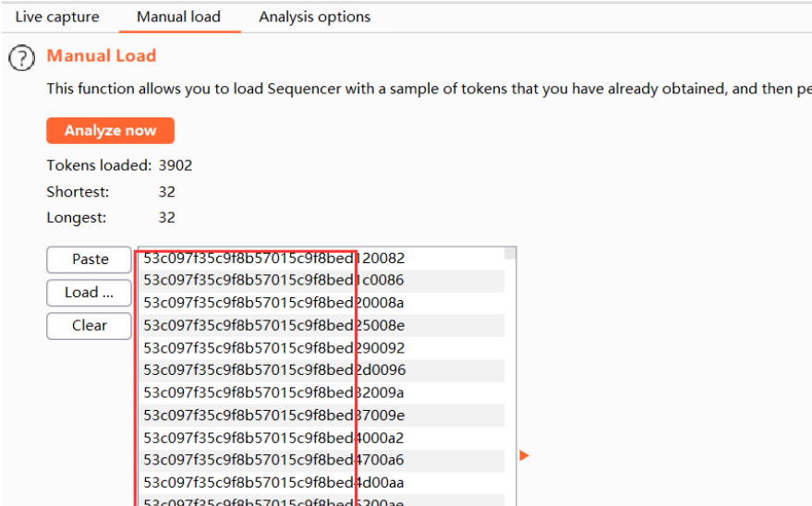The width and height of the screenshot is (812, 506).
Task: Click the orange resize arrow beside token list
Action: 524,455
